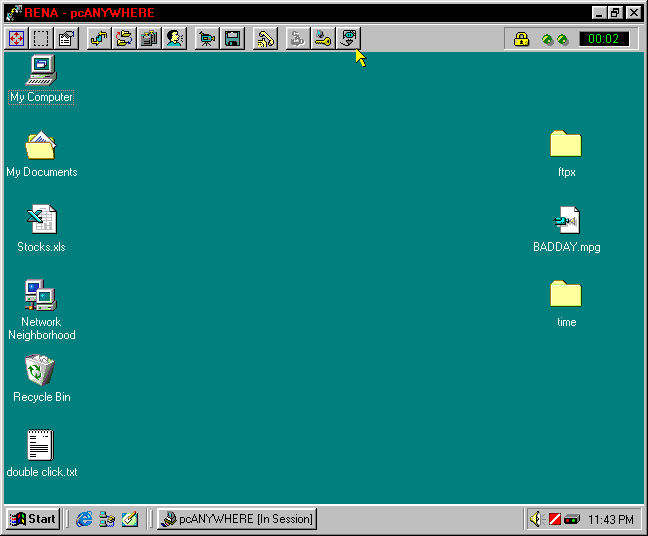The image size is (648, 536).
Task: Click the key icon in pcANYWHERE toolbar
Action: tap(322, 39)
